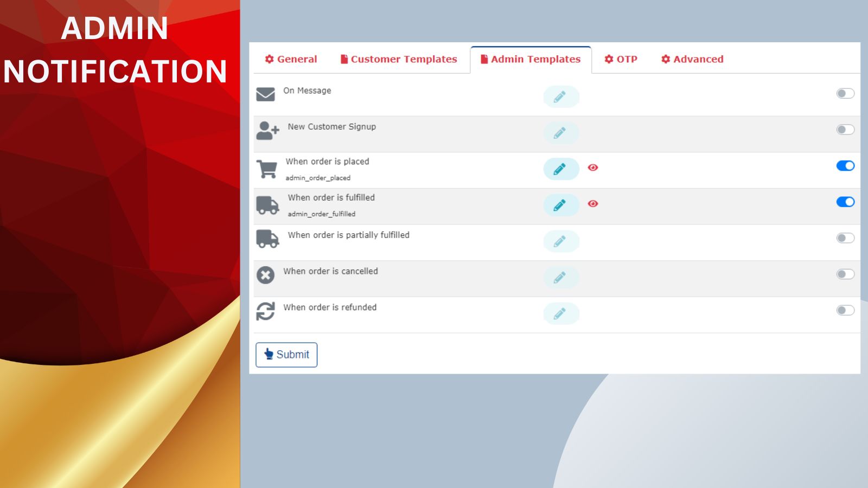The image size is (868, 488).
Task: Open the OTP tab
Action: [x=621, y=59]
